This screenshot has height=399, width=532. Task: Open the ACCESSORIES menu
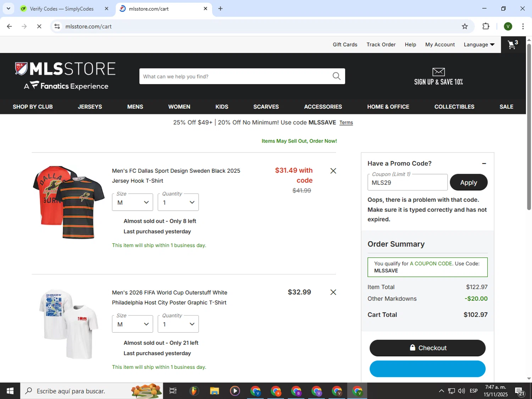point(323,107)
